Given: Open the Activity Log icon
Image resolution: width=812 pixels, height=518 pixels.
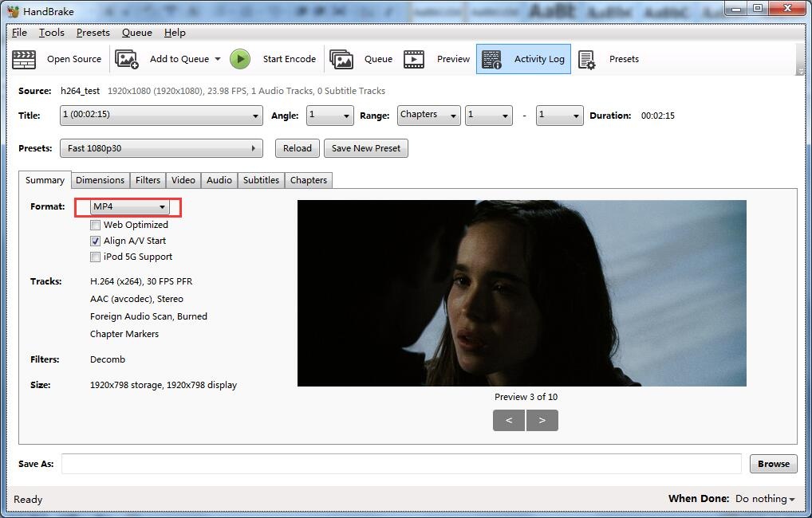Looking at the screenshot, I should (491, 59).
